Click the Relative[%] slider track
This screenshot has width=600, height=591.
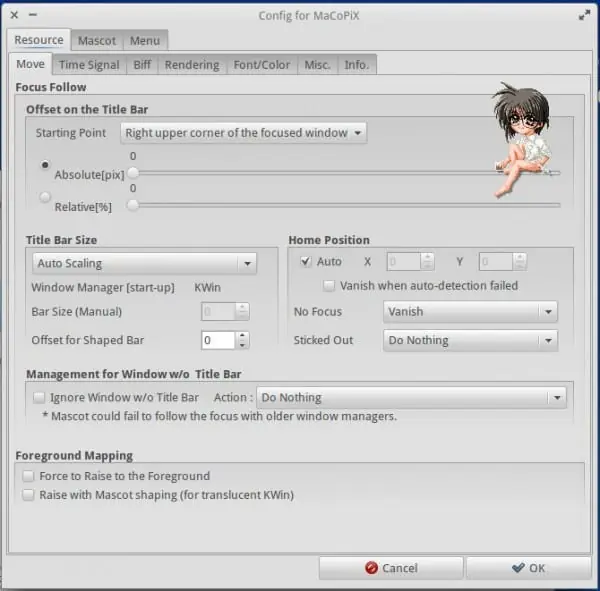346,206
